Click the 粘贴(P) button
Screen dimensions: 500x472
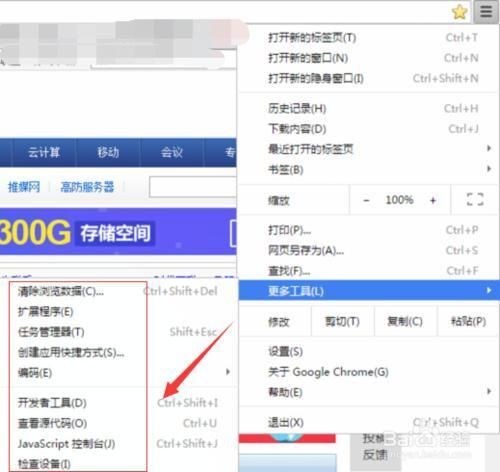tap(468, 321)
